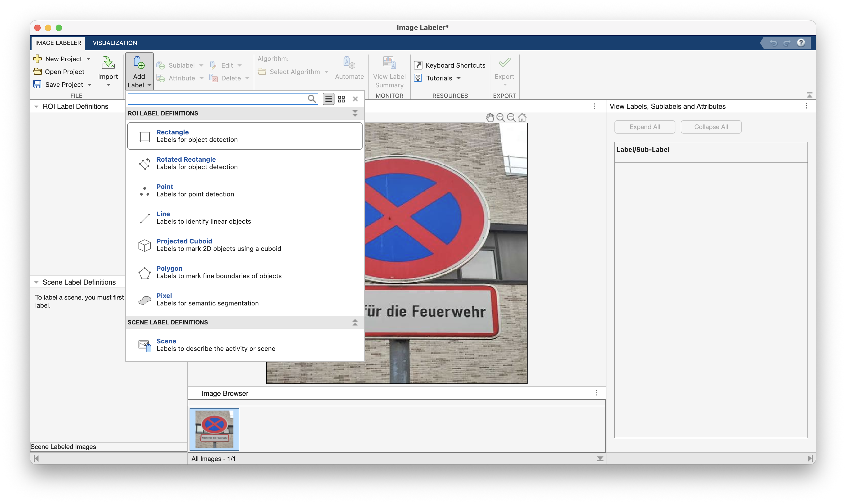Click the Zoom In magnifier icon
Screen dimensions: 846x504
click(x=501, y=118)
